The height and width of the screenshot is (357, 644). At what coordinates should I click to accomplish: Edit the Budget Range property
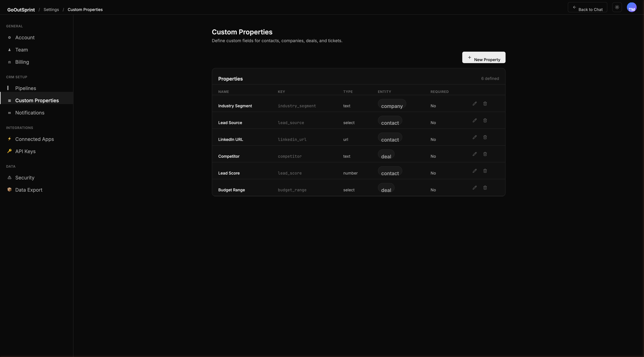click(x=475, y=188)
